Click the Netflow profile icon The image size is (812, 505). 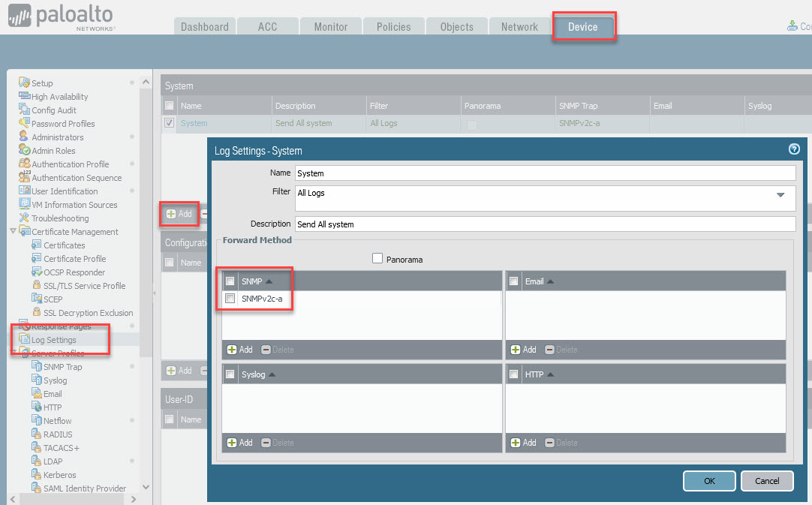pos(37,421)
